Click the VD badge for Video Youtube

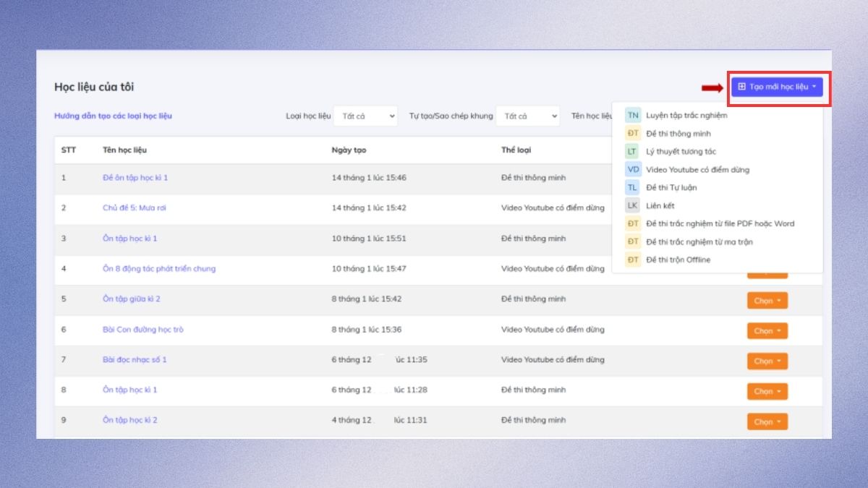click(x=633, y=169)
